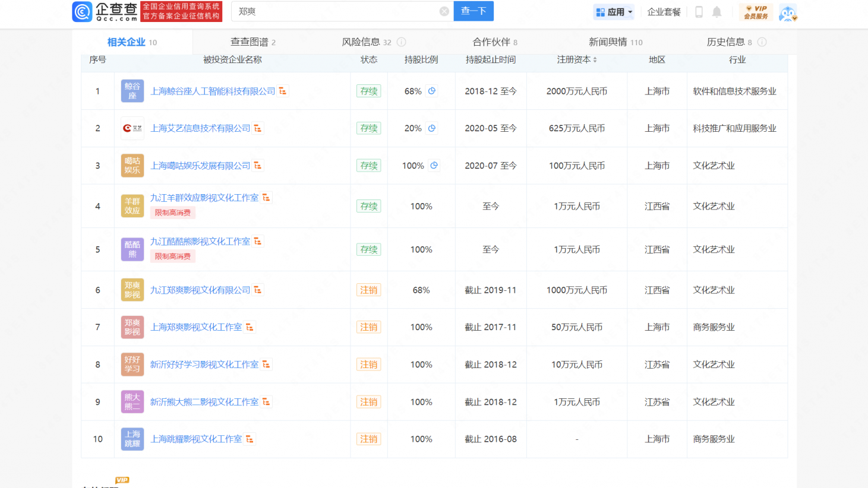Image resolution: width=868 pixels, height=488 pixels.
Task: Clear the search field with the X icon
Action: click(444, 11)
